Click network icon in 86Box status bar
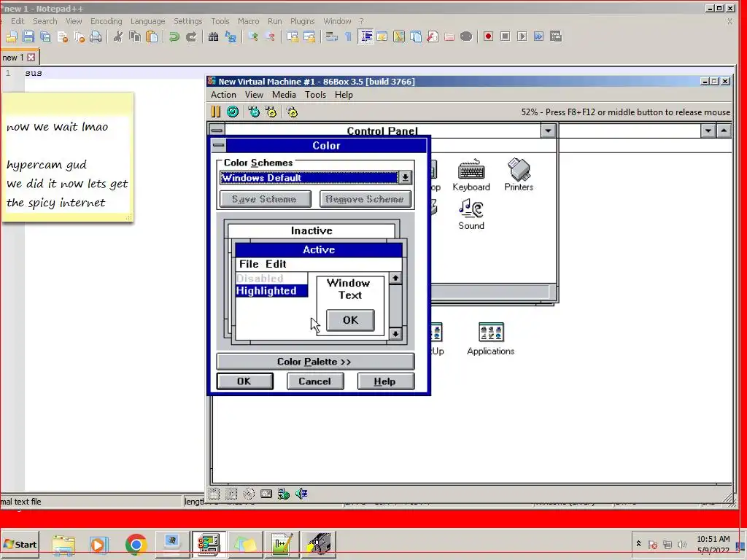 coord(284,494)
